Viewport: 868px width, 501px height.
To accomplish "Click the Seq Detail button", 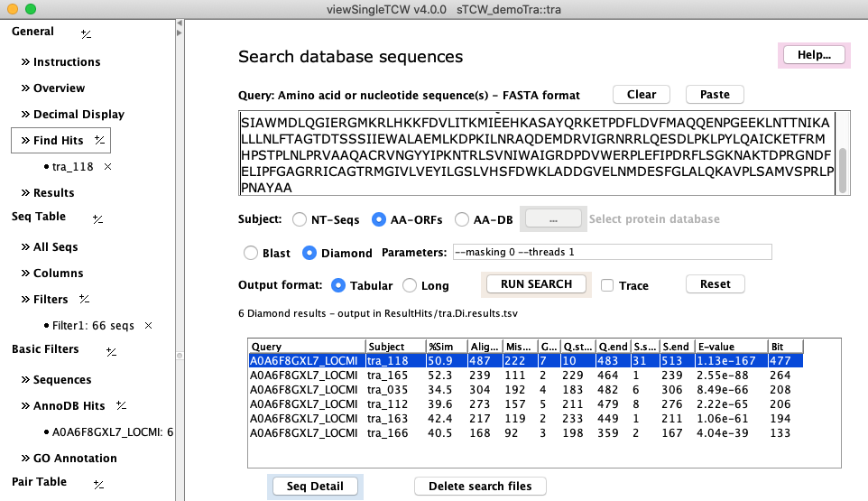I will [315, 487].
